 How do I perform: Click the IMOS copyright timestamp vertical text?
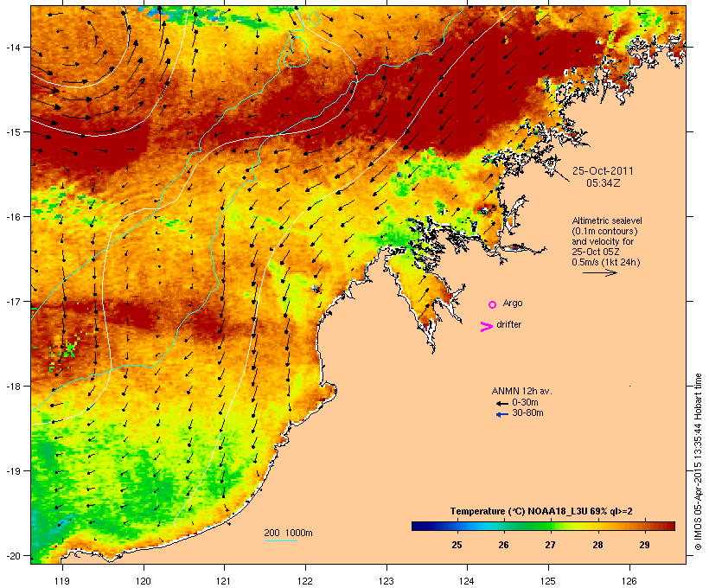[x=698, y=462]
